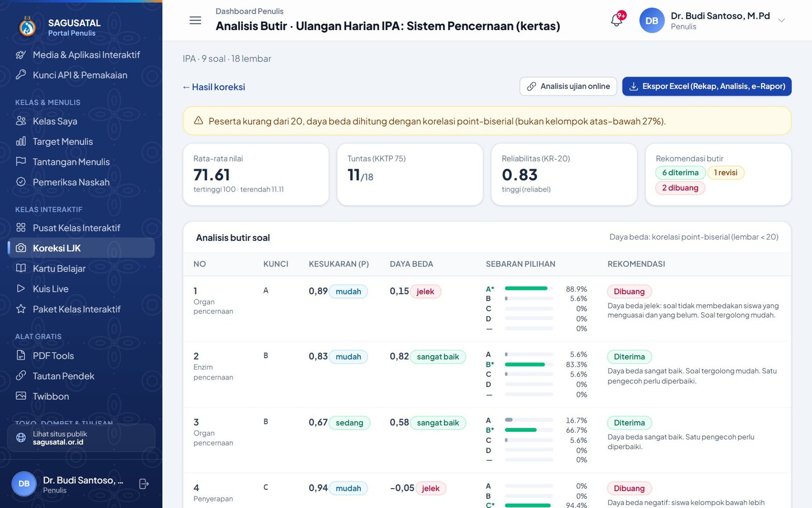
Task: Click the document icon for PDF Tools
Action: [x=21, y=356]
